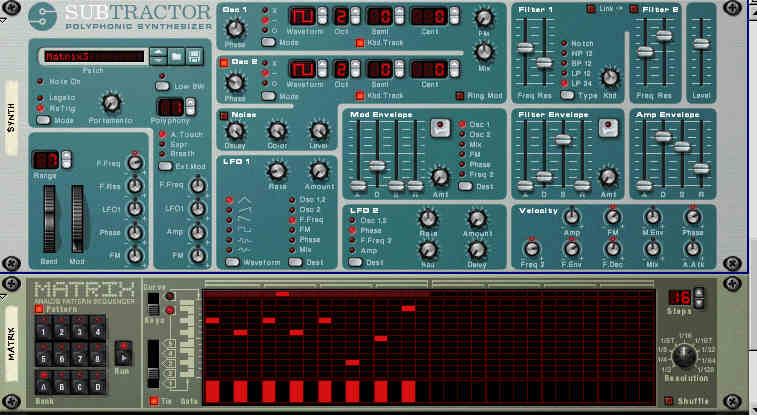Click the Subtractor save patch floppy icon
This screenshot has width=757, height=415.
[194, 56]
